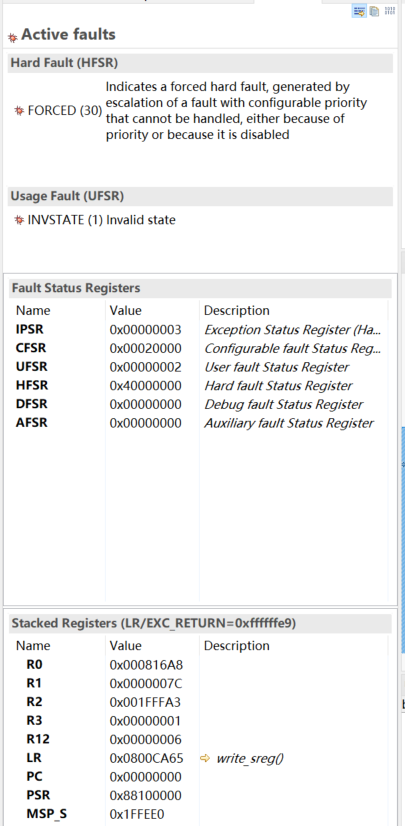Click the bug icon next to FORCED (30)
This screenshot has width=405, height=826.
[x=19, y=111]
